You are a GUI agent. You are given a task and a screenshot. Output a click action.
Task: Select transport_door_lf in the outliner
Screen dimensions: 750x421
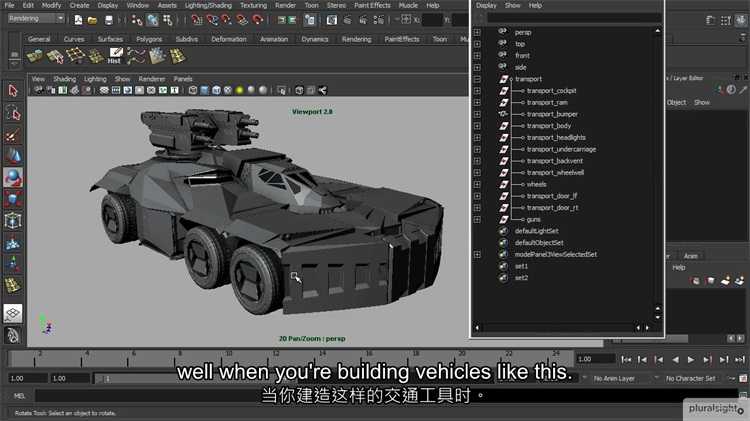(x=552, y=196)
